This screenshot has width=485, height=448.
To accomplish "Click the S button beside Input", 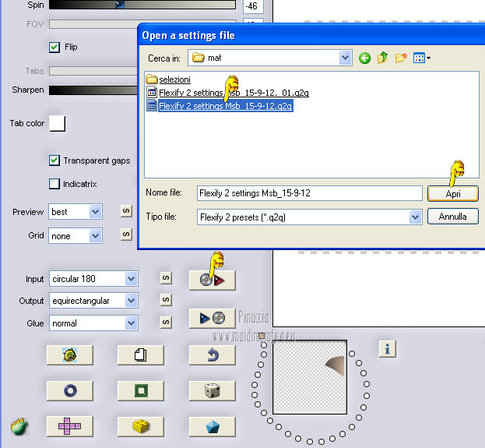I will pyautogui.click(x=166, y=278).
